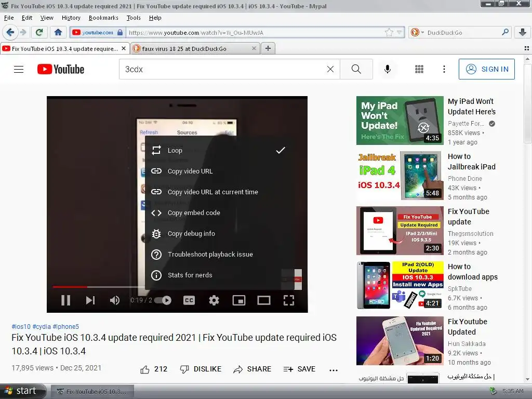Open Payette Forward channel name
Image resolution: width=532 pixels, height=399 pixels.
[466, 124]
